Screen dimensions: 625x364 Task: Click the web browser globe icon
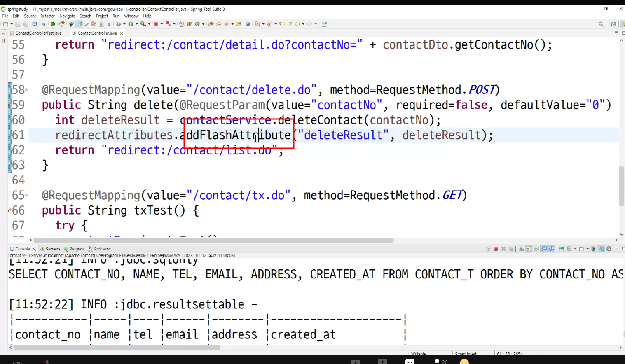tap(248, 24)
